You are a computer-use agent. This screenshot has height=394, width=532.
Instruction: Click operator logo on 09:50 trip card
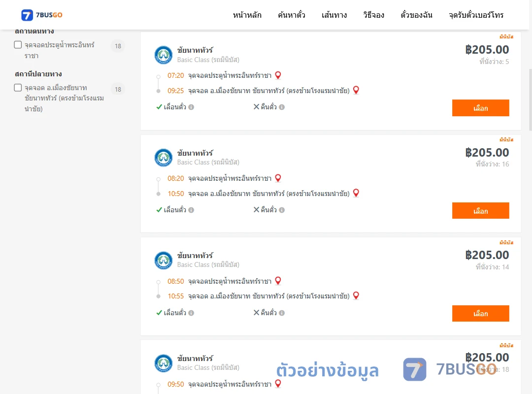[x=164, y=363]
